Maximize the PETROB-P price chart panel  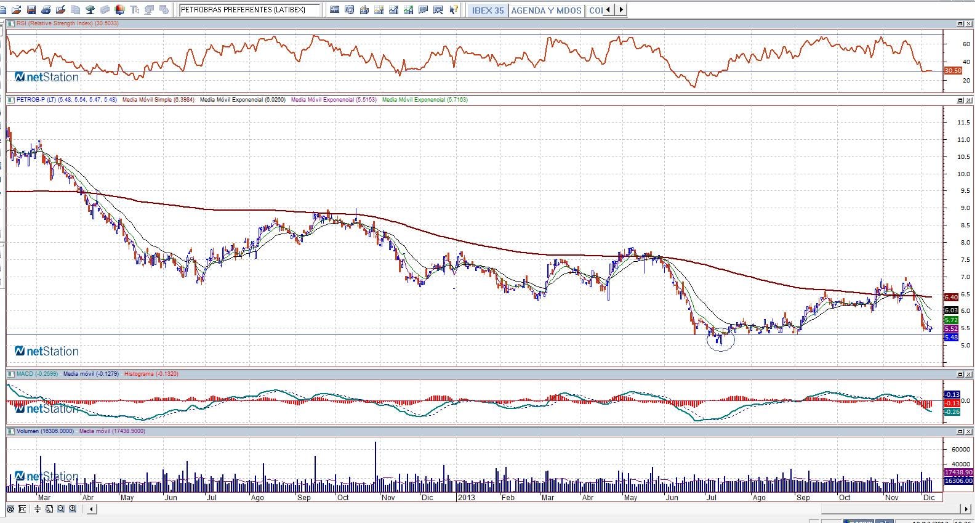(x=960, y=100)
